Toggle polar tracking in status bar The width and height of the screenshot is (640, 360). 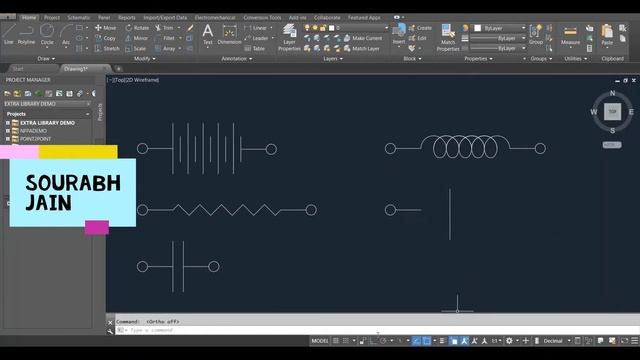(x=383, y=340)
